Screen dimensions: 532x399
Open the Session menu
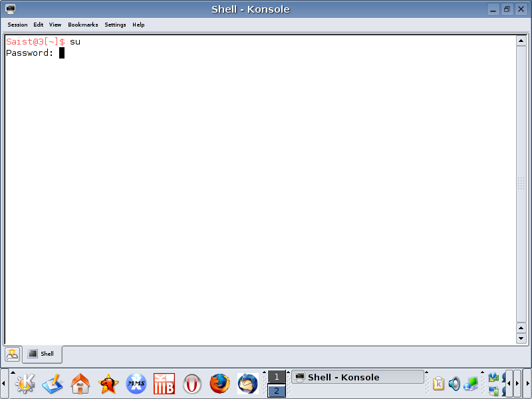17,25
